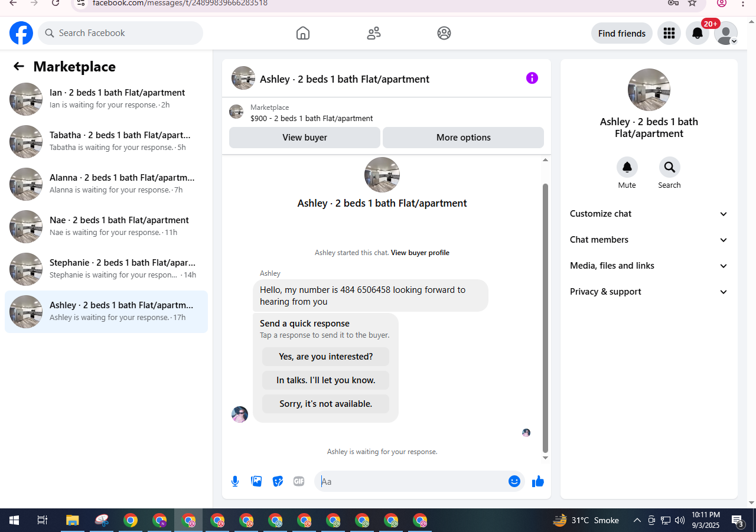Click the large listing photo in the right panel
The image size is (756, 532).
coord(649,90)
